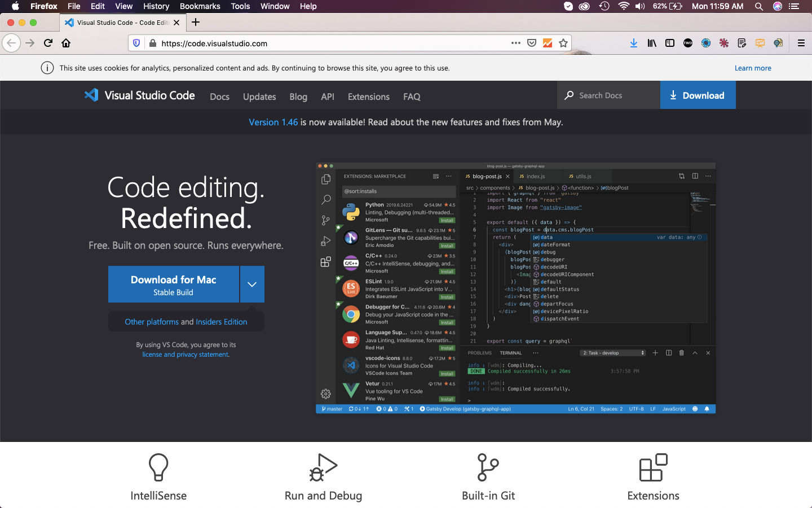Bookmark this page with the star icon

(563, 43)
